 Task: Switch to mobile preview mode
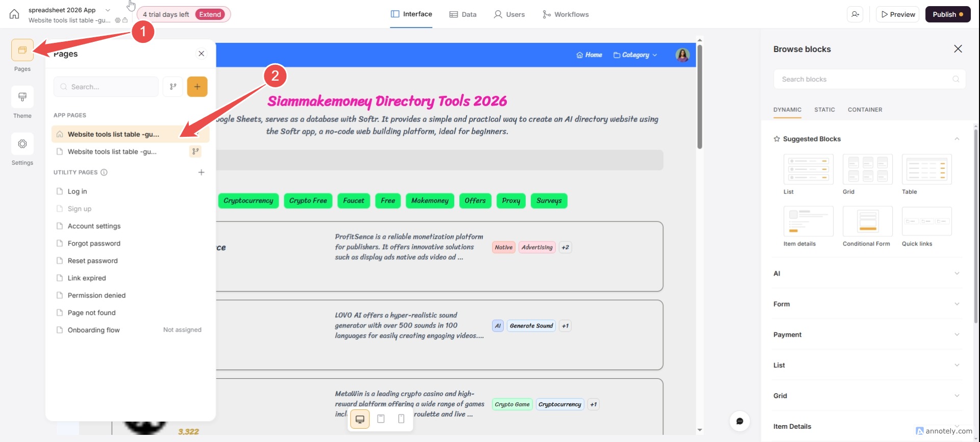tap(401, 419)
